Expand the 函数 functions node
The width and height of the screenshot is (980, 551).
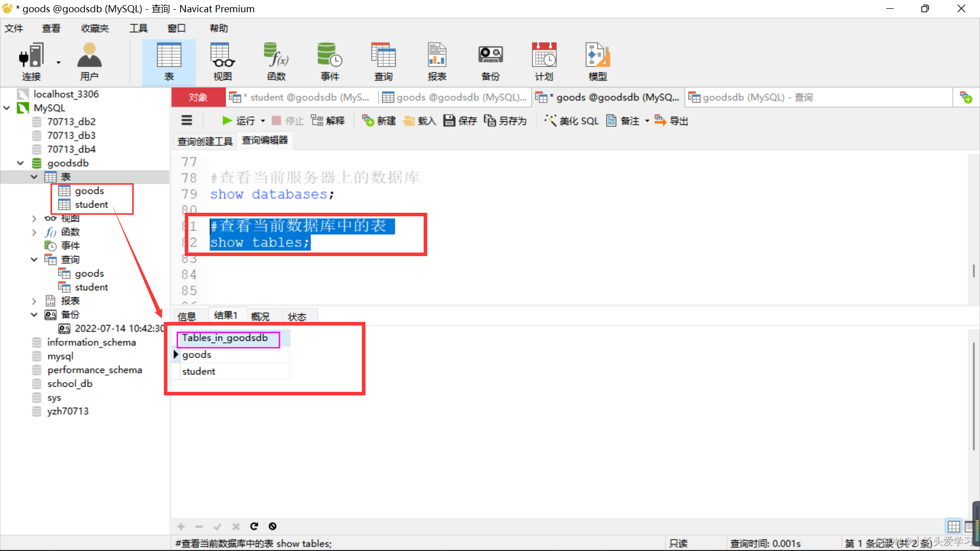click(34, 232)
